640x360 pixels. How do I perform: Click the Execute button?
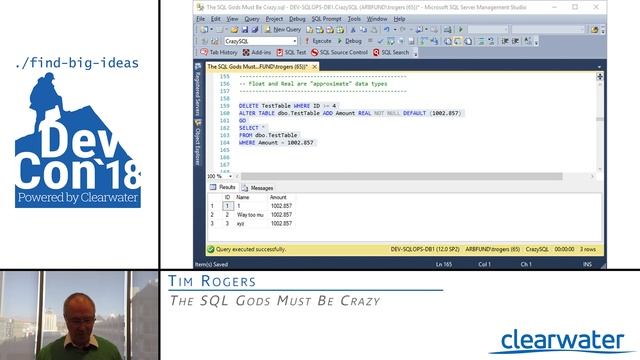tap(318, 41)
